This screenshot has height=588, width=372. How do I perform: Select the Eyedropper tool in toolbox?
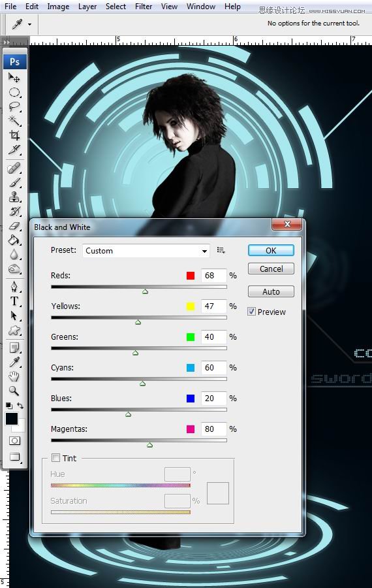pos(14,362)
